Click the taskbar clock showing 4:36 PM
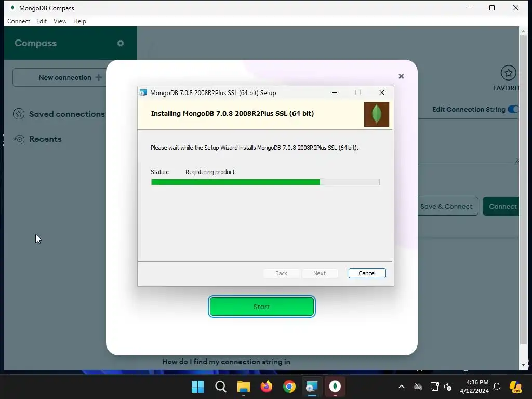The image size is (532, 399). point(474,387)
